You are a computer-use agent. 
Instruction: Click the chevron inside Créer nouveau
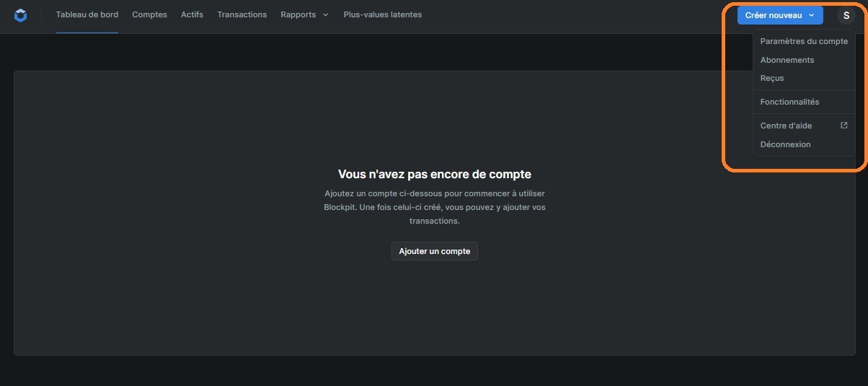pyautogui.click(x=812, y=15)
